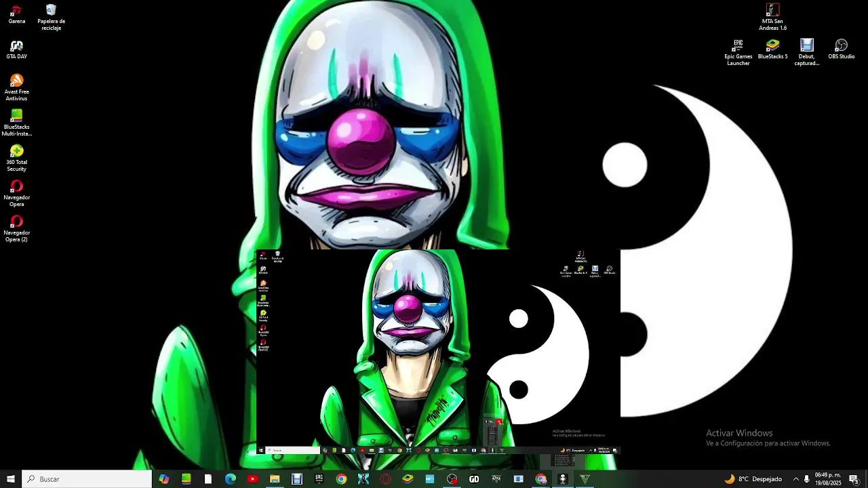Expand the hidden system tray icons chevron
The width and height of the screenshot is (868, 488).
pyautogui.click(x=796, y=479)
